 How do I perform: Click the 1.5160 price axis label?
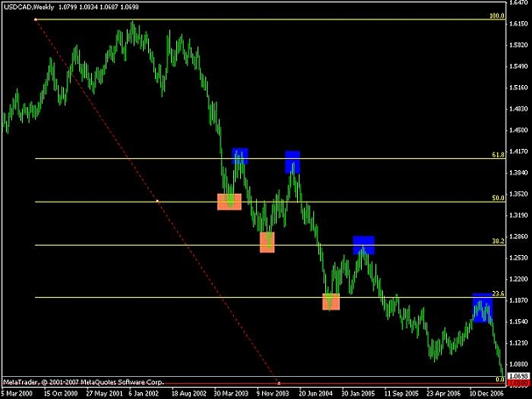518,88
